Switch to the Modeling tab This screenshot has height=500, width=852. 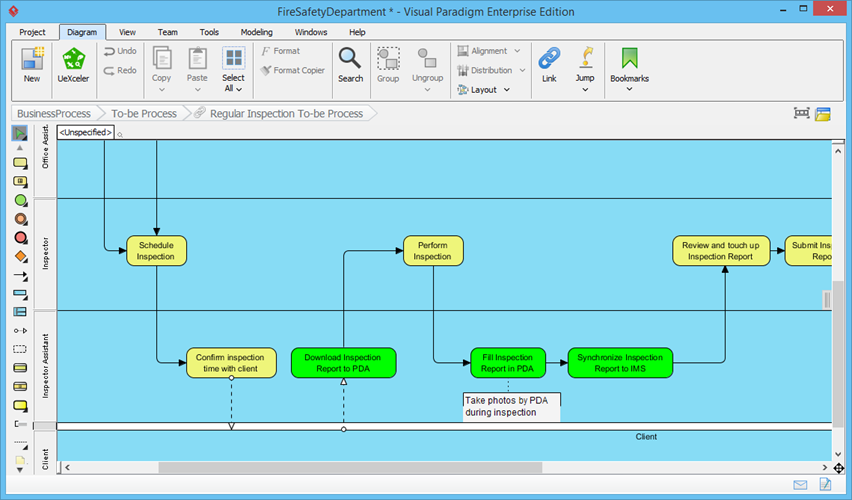tap(256, 32)
